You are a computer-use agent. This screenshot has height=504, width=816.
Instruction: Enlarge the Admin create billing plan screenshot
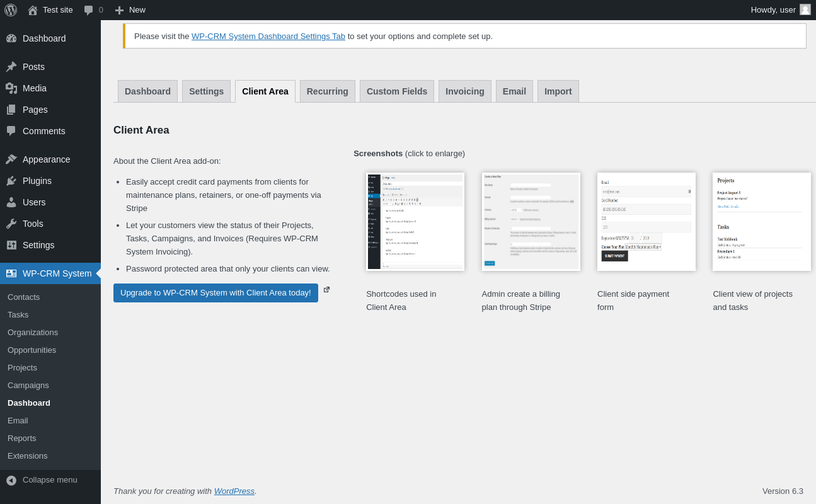click(x=531, y=222)
